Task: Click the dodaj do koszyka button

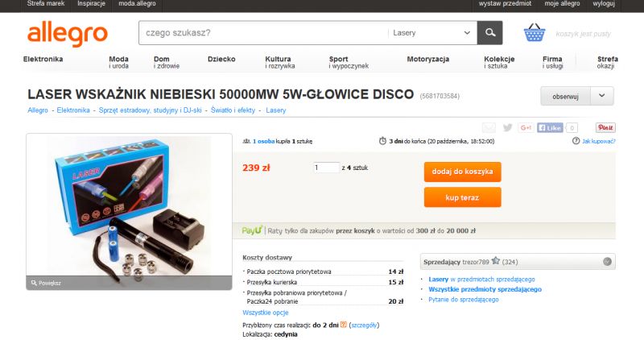Action: (x=462, y=172)
